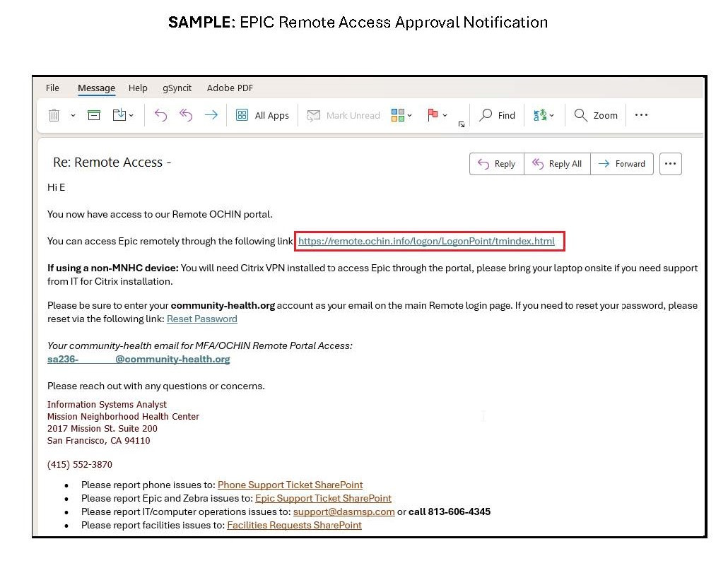
Task: Click the Archive box icon in toolbar
Action: [x=94, y=115]
